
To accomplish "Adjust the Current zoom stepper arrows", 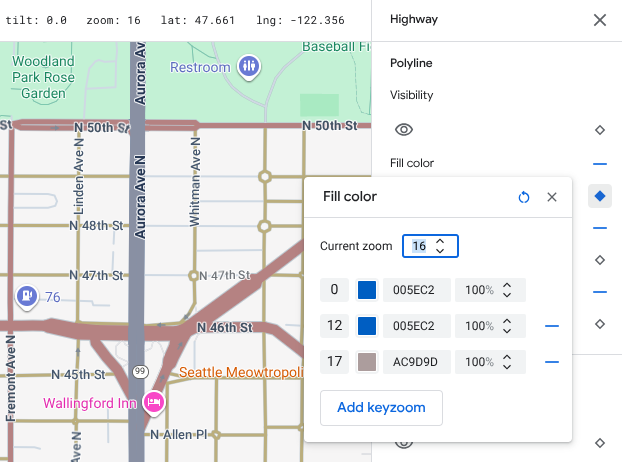I will [440, 246].
